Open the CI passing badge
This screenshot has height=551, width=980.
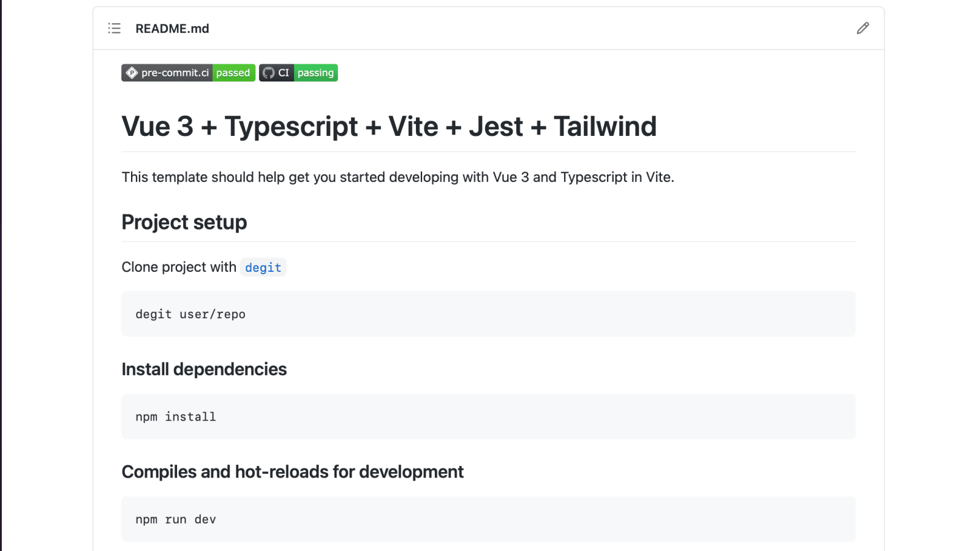point(298,73)
